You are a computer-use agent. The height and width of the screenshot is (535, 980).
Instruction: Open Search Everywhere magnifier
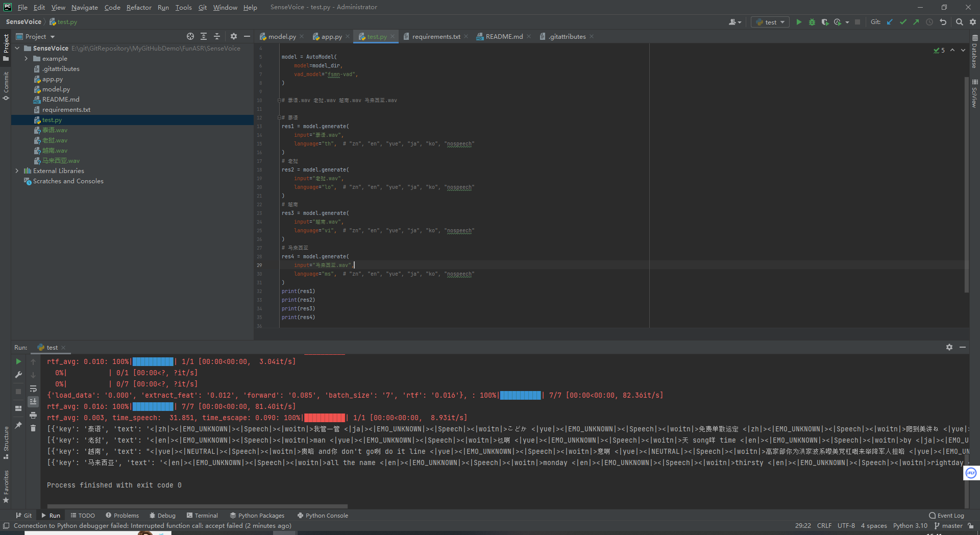click(x=960, y=22)
